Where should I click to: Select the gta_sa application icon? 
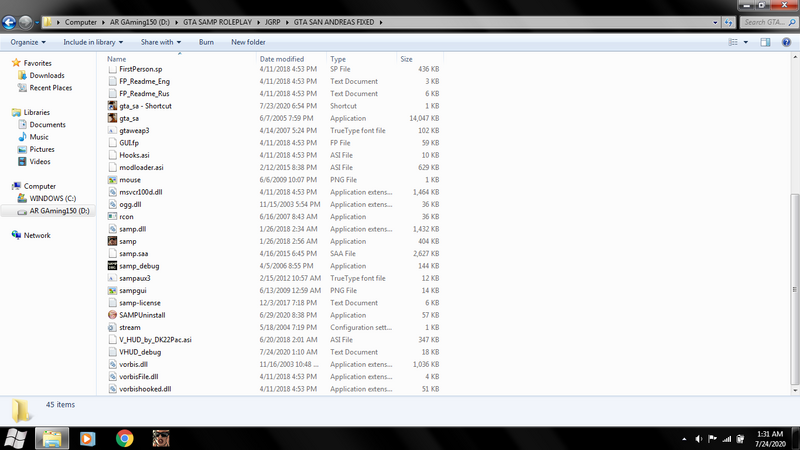pyautogui.click(x=112, y=118)
